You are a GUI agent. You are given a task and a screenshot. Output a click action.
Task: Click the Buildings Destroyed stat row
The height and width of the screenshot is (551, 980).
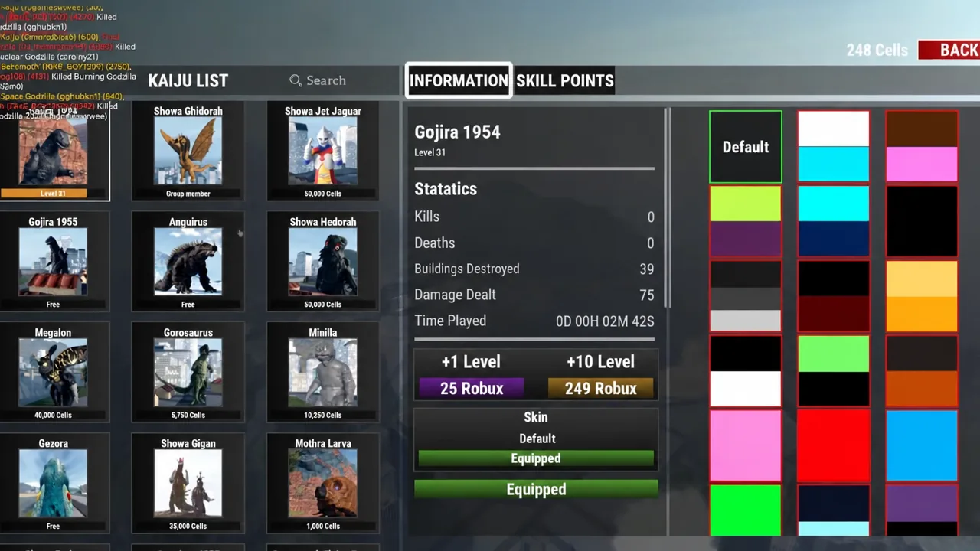coord(534,269)
